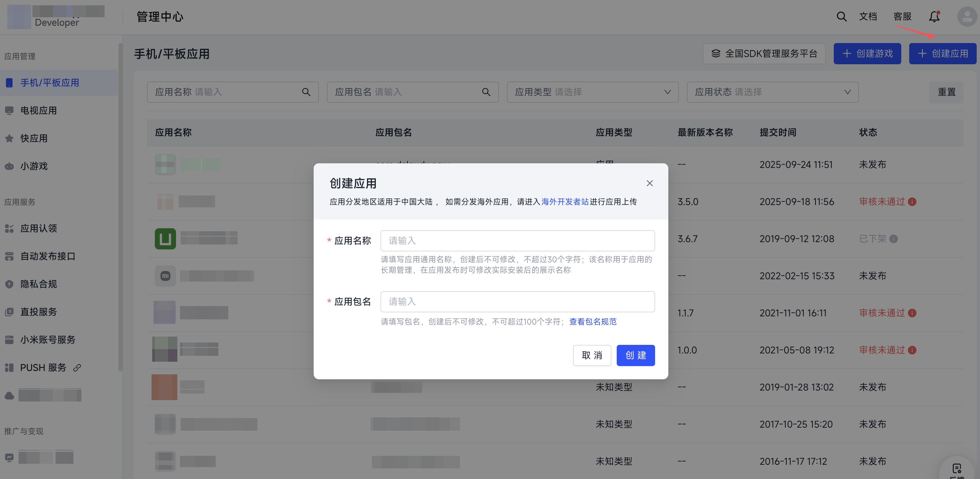Select 电视应用 in the sidebar
This screenshot has width=980, height=479.
38,110
